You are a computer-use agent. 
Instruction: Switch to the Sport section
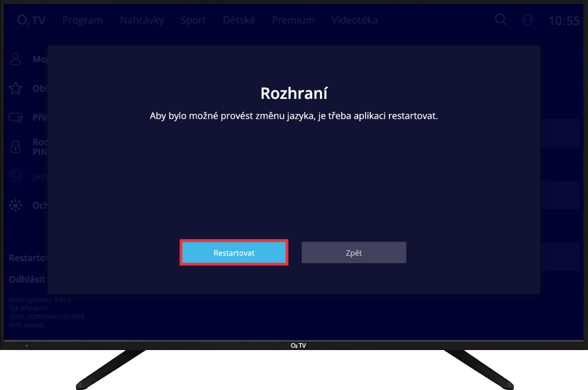(193, 21)
